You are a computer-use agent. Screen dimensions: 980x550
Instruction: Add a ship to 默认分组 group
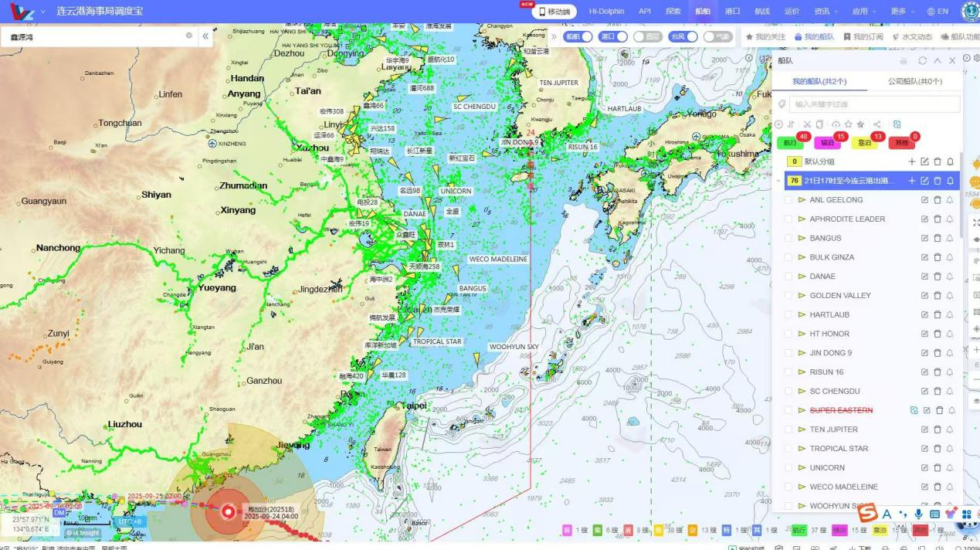(x=912, y=161)
